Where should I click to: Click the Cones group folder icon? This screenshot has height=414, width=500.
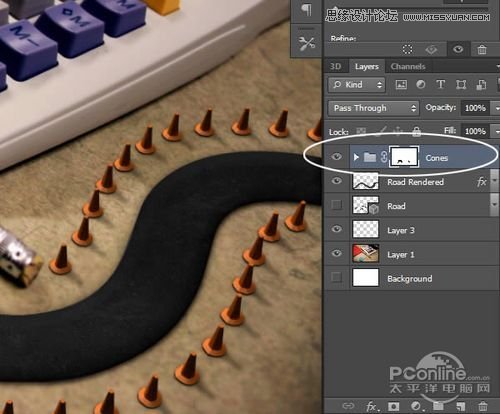click(x=370, y=157)
